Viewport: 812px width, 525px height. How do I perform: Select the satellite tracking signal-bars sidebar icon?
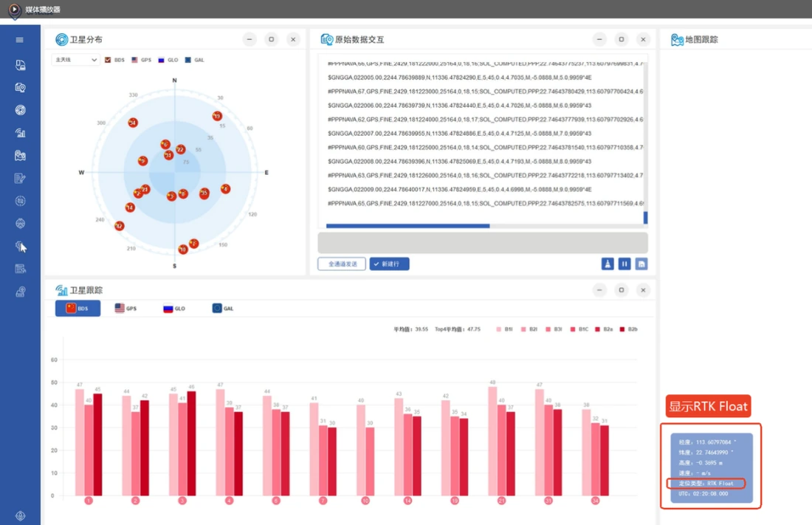click(20, 133)
